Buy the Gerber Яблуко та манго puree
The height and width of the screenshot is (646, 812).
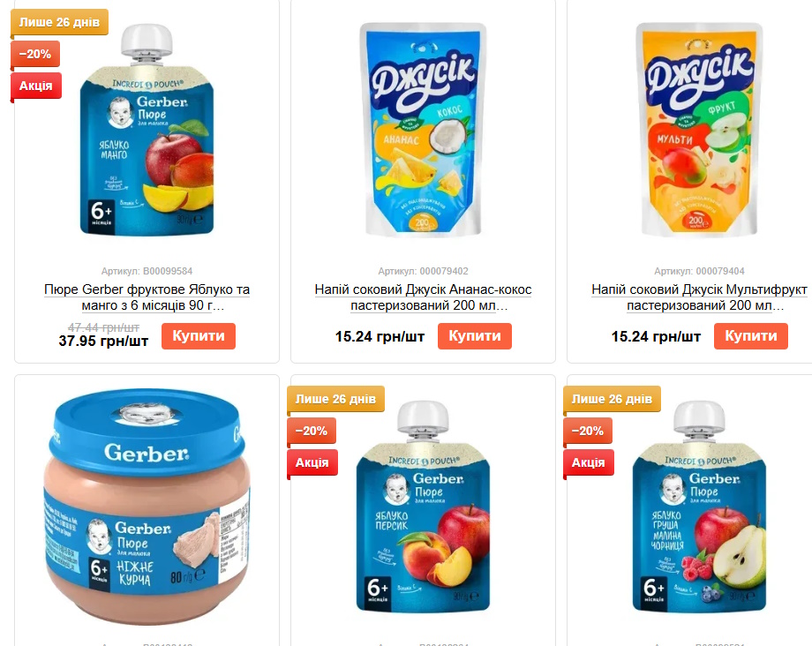tap(199, 336)
